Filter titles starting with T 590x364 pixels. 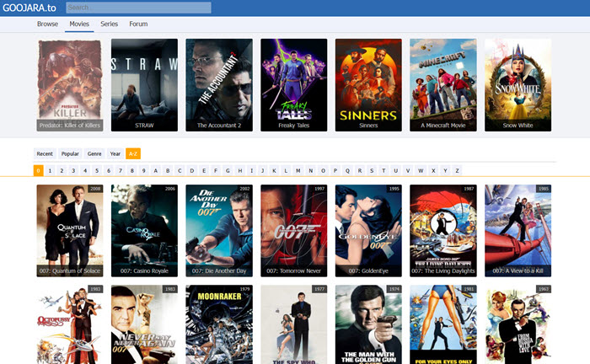[383, 171]
